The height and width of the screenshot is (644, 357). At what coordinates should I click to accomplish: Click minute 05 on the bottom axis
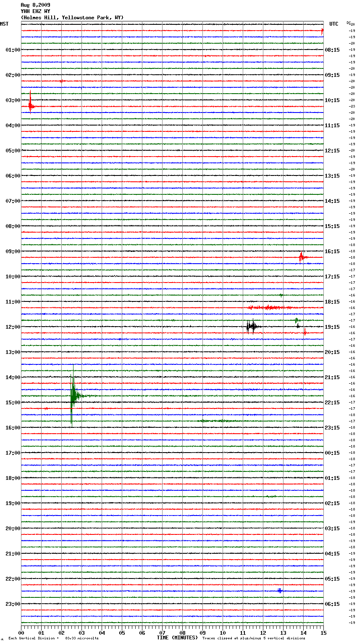click(x=122, y=633)
